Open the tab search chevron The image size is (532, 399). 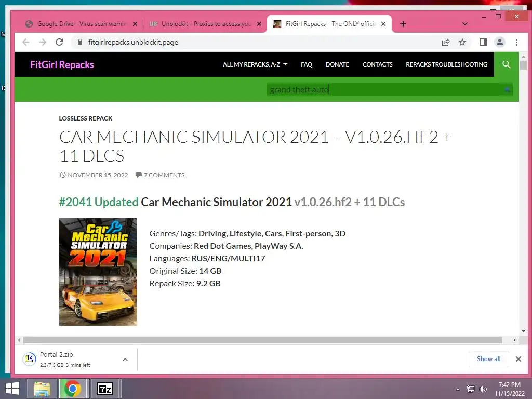(x=465, y=24)
